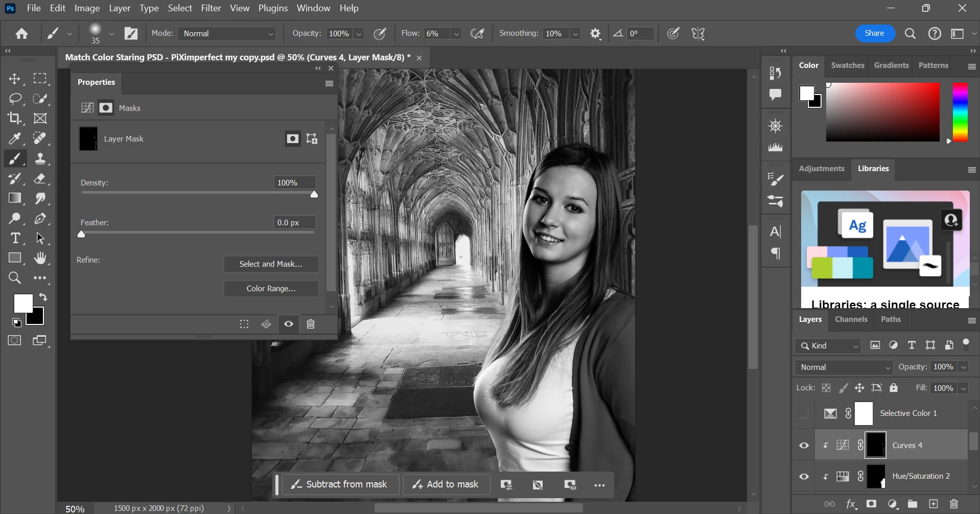Select the Horizontal Type tool

tap(15, 239)
